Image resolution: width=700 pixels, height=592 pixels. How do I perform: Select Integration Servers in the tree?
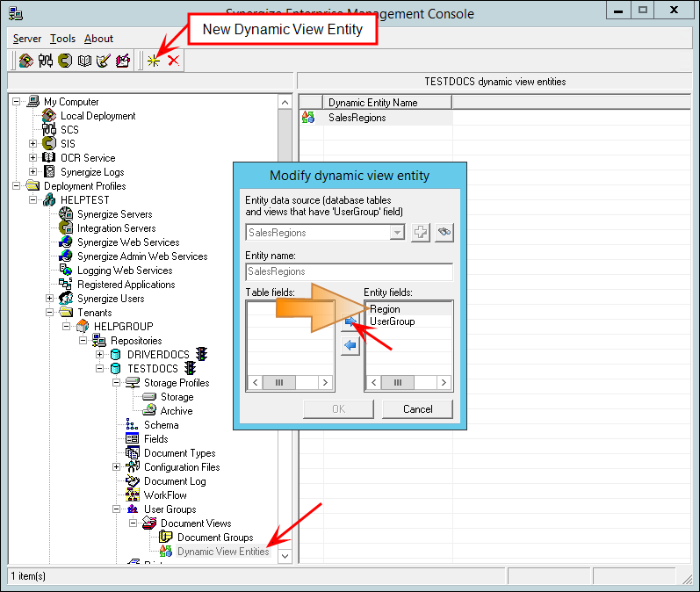[117, 228]
